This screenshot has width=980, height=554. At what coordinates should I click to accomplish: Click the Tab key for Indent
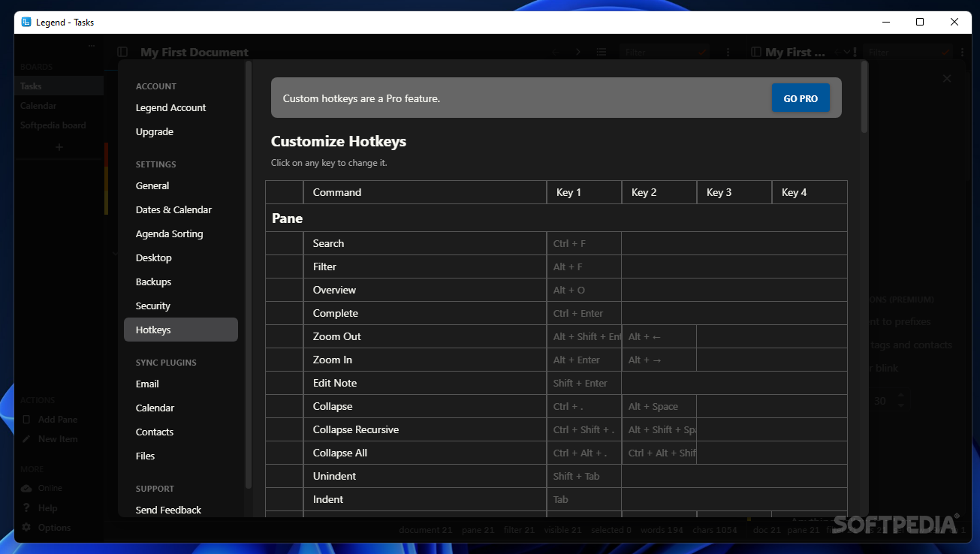click(x=584, y=499)
